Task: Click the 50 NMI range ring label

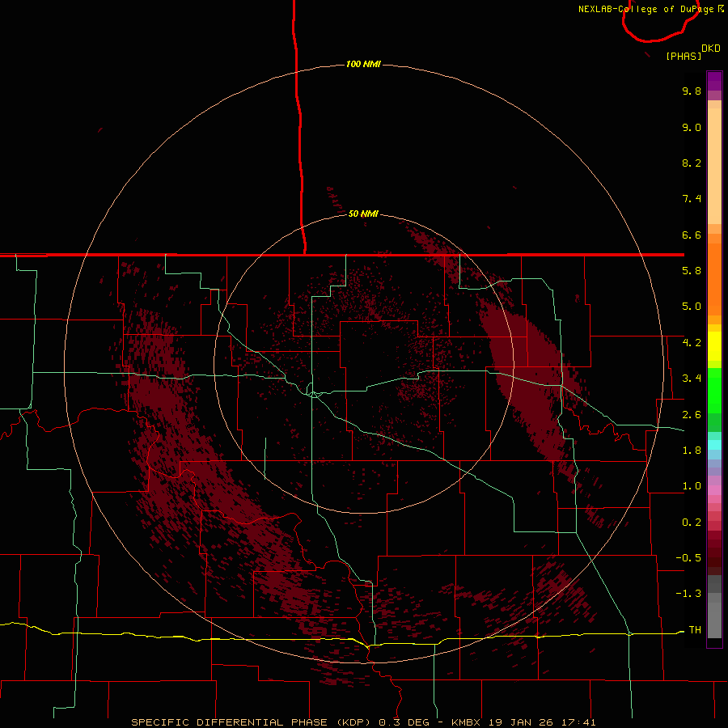Action: click(363, 214)
